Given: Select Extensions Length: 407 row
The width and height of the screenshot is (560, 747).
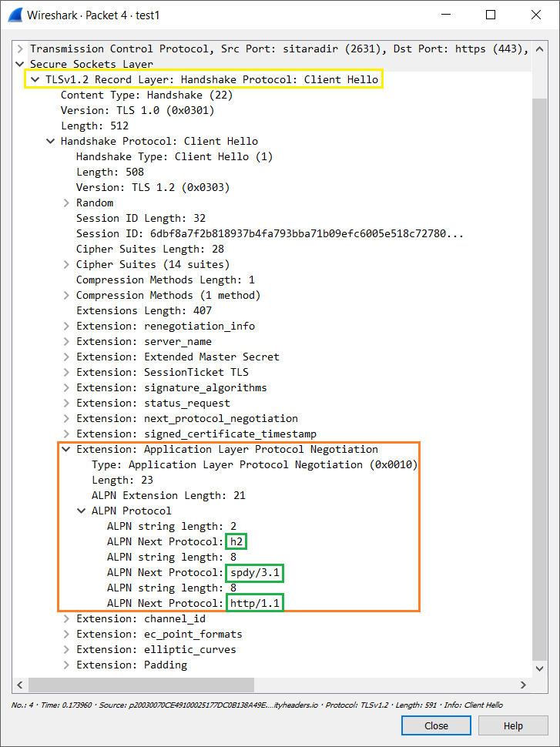Looking at the screenshot, I should click(x=144, y=310).
